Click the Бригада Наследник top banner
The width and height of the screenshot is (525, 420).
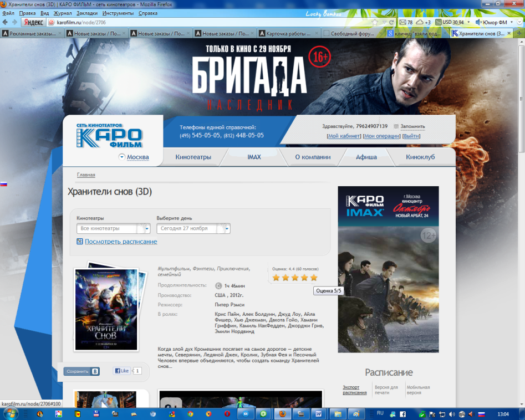tap(258, 77)
